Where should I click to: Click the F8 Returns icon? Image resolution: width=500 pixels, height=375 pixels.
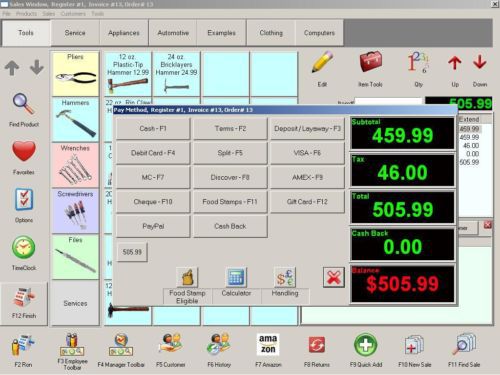pos(317,345)
